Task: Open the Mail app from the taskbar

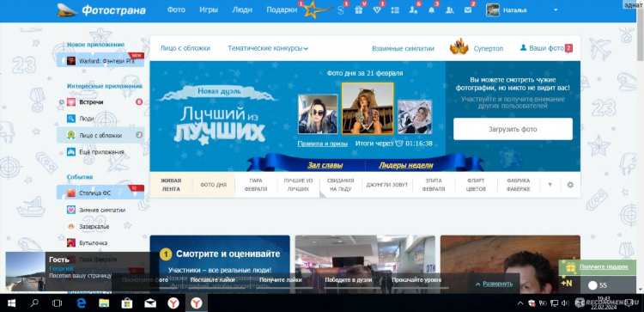Action: click(150, 303)
